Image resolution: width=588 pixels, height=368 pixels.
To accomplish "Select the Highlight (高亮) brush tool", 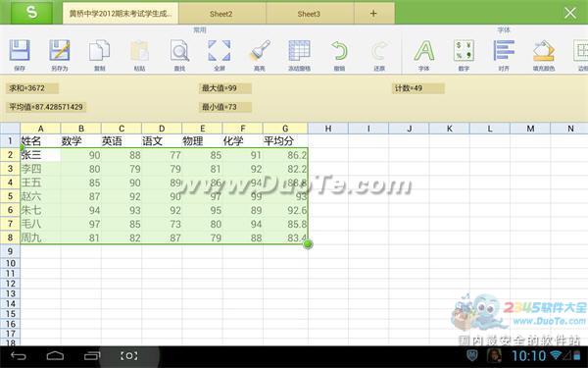I will [260, 50].
